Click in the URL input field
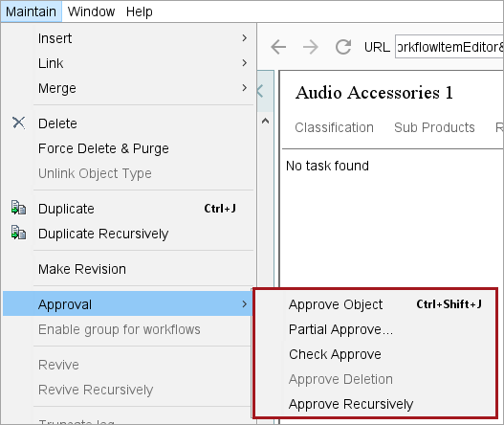Viewport: 504px width, 425px height. [449, 47]
